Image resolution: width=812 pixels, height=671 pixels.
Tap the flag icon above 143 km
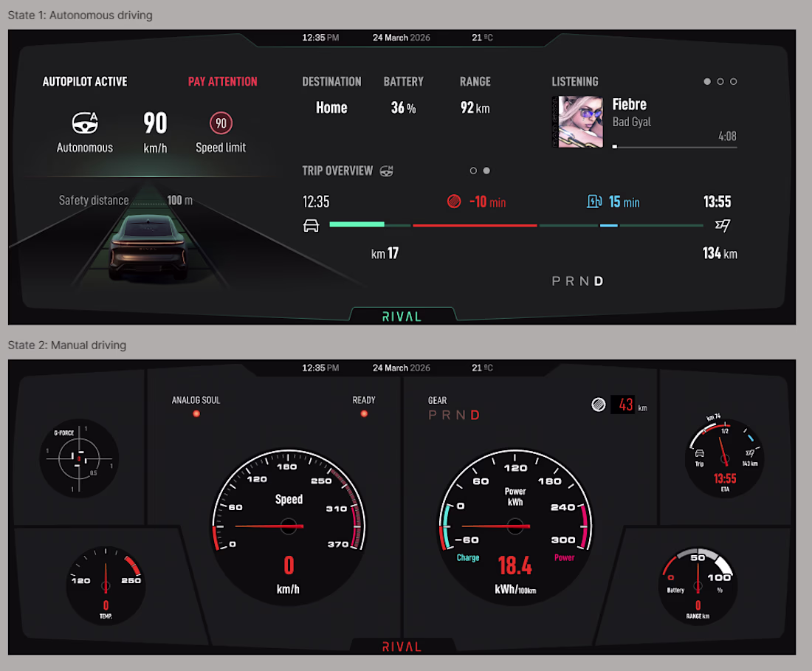(x=750, y=453)
